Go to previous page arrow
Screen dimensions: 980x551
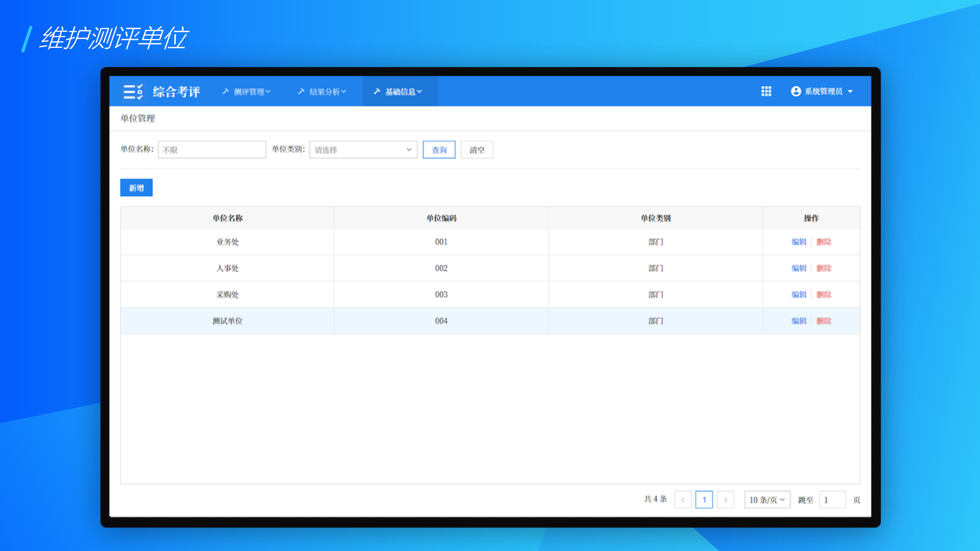683,500
